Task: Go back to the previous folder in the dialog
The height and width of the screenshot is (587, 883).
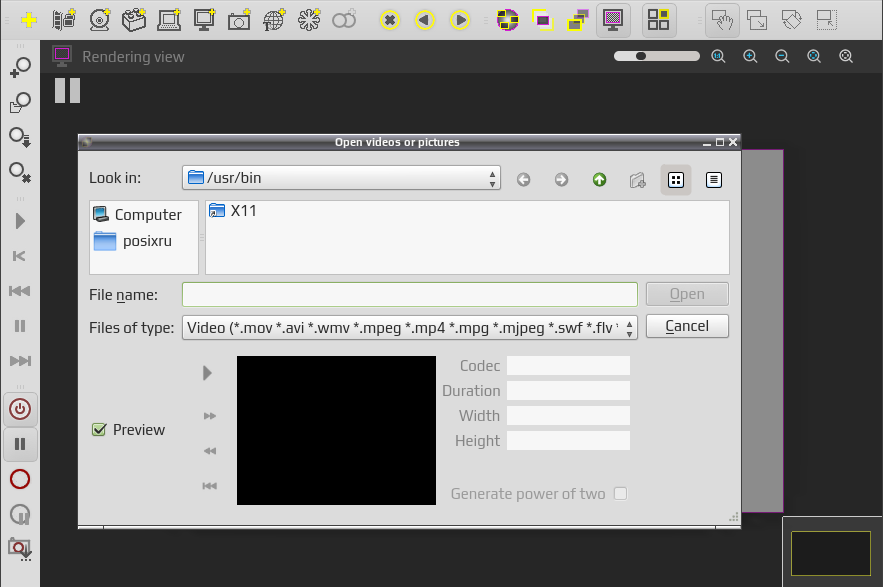Action: (x=524, y=180)
